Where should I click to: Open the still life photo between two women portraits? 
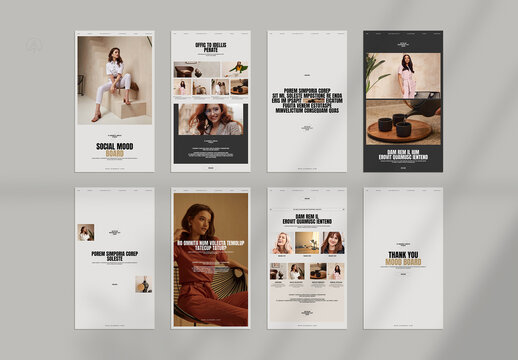tap(307, 243)
